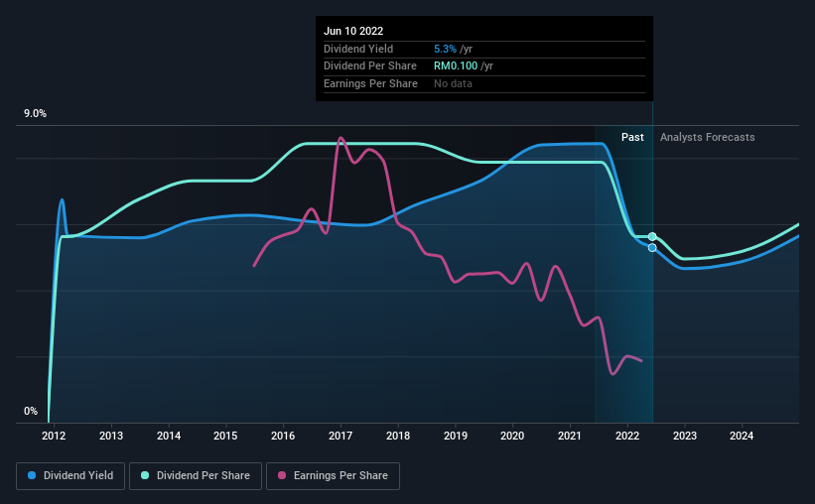This screenshot has height=504, width=815.
Task: Click the Past label on the chart
Action: coord(632,137)
